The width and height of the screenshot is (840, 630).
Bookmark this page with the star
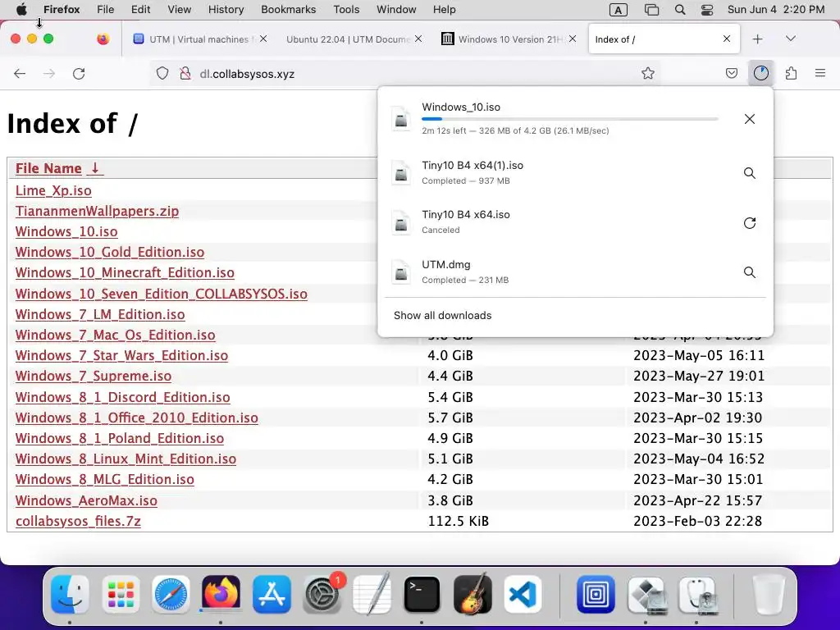[648, 73]
